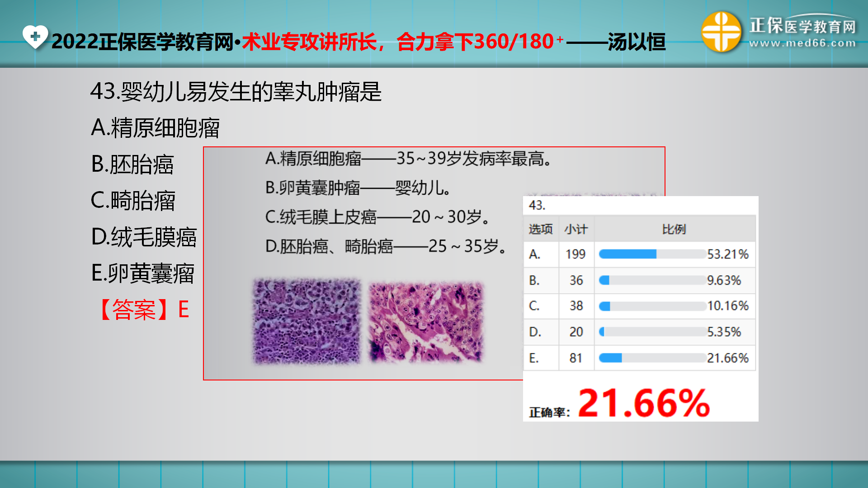868x488 pixels.
Task: Expand the 小计 column header
Action: click(x=576, y=229)
